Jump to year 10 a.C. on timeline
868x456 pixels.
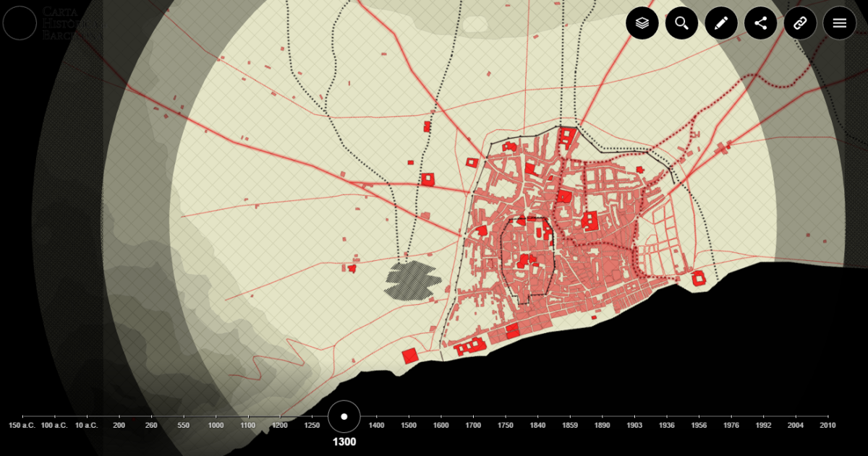coord(86,425)
